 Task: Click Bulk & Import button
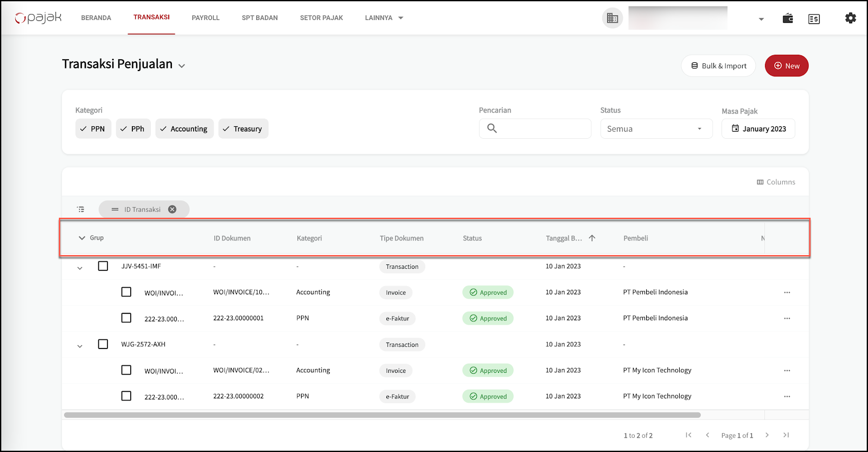[x=718, y=66]
